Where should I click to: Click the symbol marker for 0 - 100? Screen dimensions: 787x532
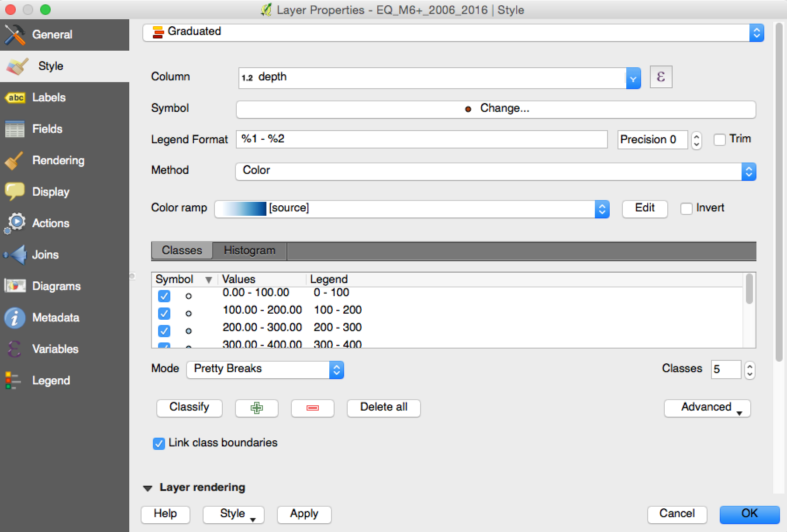189,296
